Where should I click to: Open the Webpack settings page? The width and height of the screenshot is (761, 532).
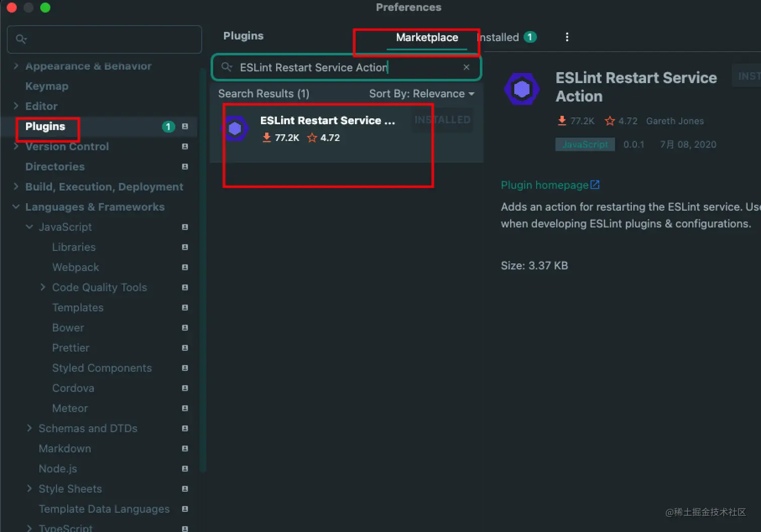click(x=75, y=267)
